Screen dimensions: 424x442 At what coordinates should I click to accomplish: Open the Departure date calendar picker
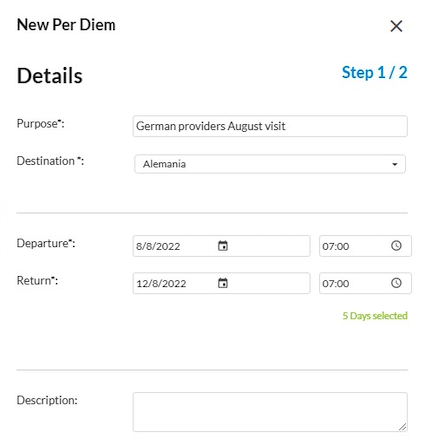point(223,246)
